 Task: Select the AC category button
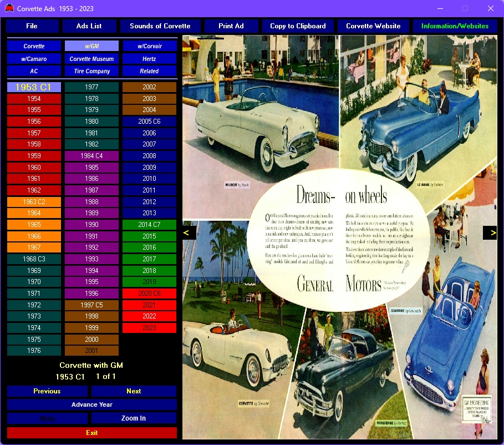pos(34,71)
